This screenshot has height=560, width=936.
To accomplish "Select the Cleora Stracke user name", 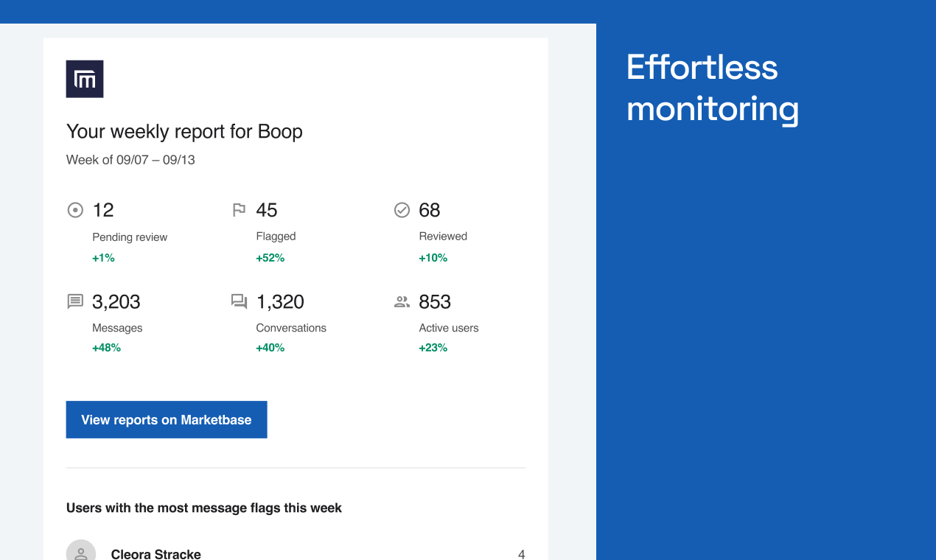I will pos(156,553).
